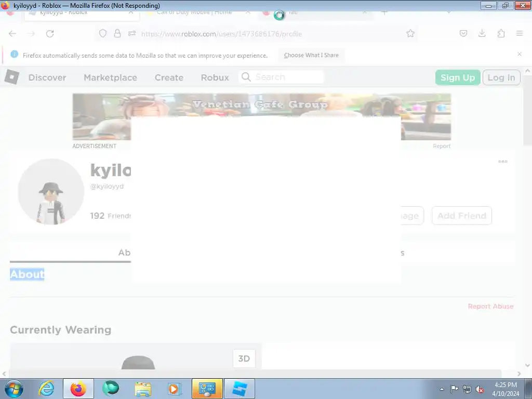This screenshot has width=532, height=399.
Task: Open the clock showing 4:25 PM
Action: pyautogui.click(x=506, y=389)
